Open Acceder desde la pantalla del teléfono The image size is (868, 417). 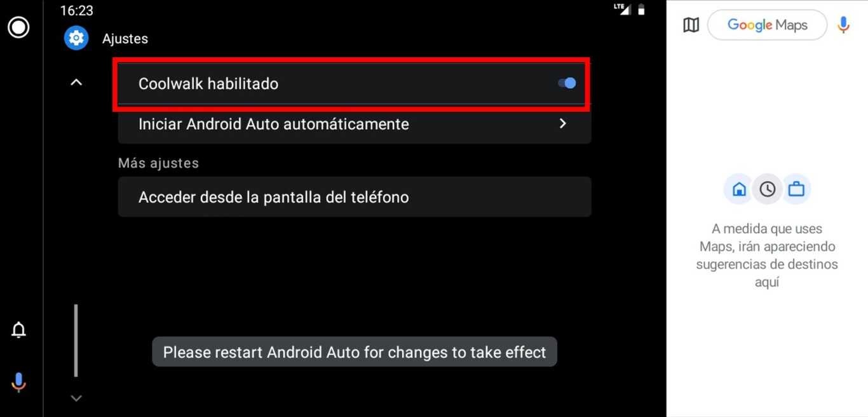click(x=355, y=197)
